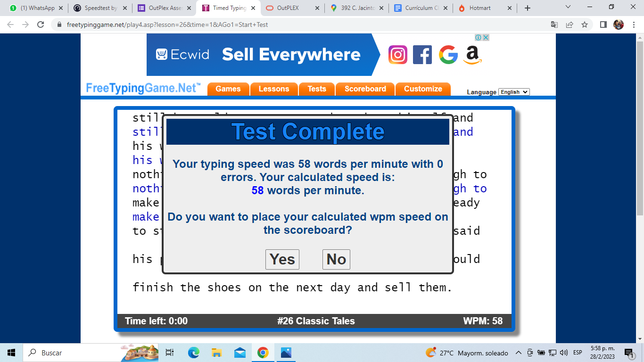Viewport: 644px width, 362px height.
Task: Click the Ecwid Sell Everywhere ad
Action: pyautogui.click(x=264, y=55)
